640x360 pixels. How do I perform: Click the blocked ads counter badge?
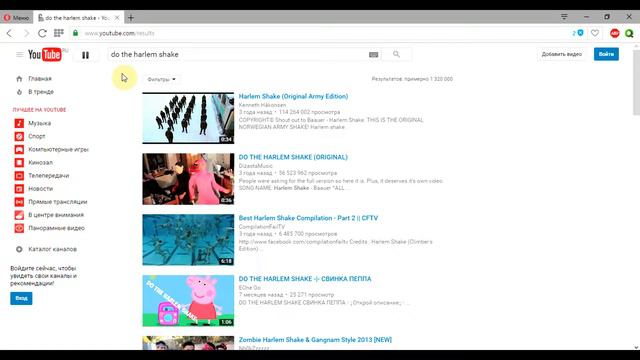click(x=578, y=33)
